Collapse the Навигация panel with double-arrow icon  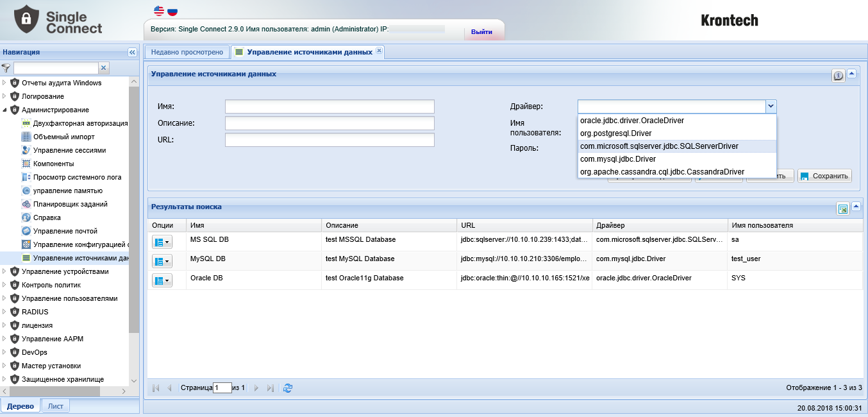[132, 52]
